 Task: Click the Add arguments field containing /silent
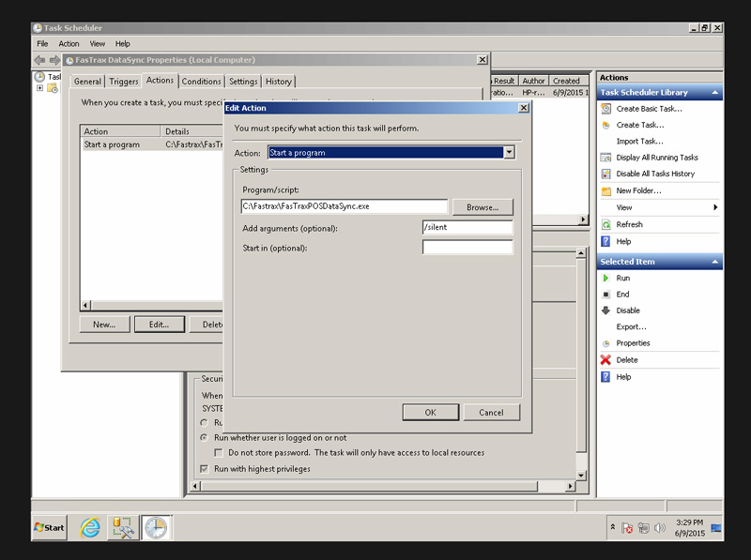pyautogui.click(x=467, y=227)
